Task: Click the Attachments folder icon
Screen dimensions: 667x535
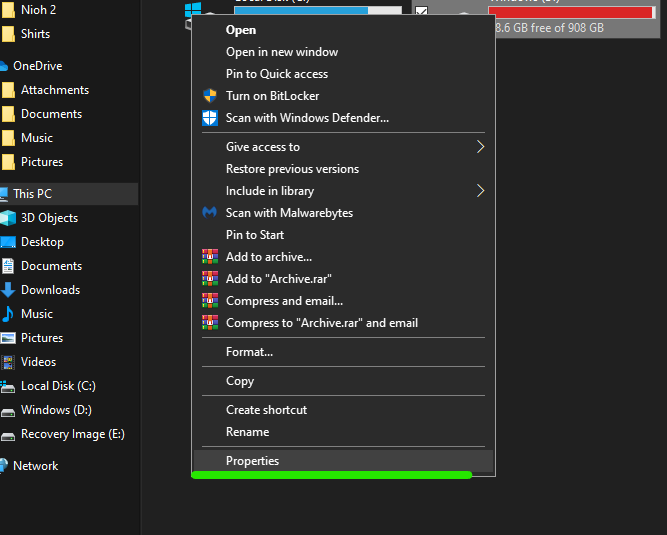Action: (8, 90)
